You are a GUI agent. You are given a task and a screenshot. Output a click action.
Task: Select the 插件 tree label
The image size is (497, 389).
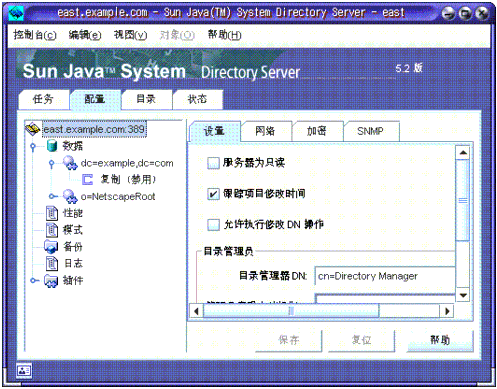coord(73,281)
